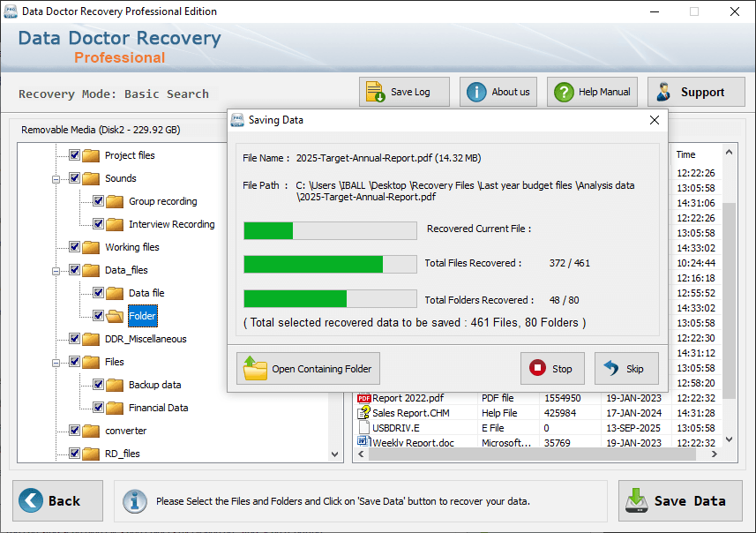The width and height of the screenshot is (756, 533).
Task: Click the blue Skip arrow icon
Action: (610, 368)
